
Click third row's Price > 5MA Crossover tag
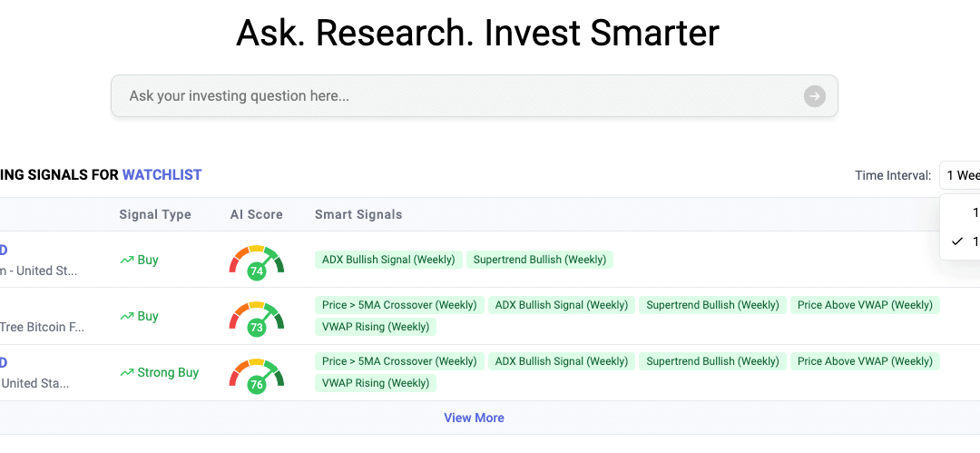click(399, 361)
